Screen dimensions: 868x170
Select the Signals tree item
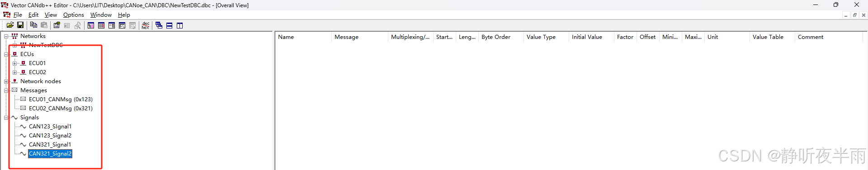(29, 118)
